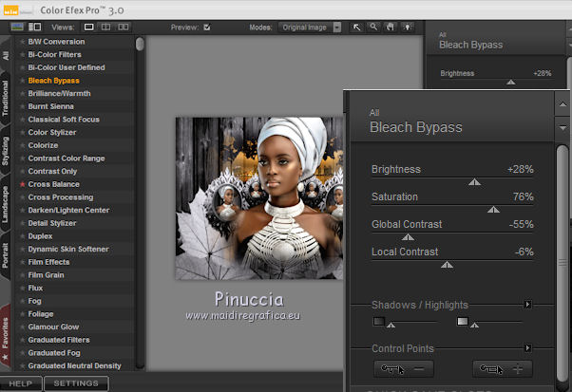
Task: Click the remove control point button
Action: (404, 368)
